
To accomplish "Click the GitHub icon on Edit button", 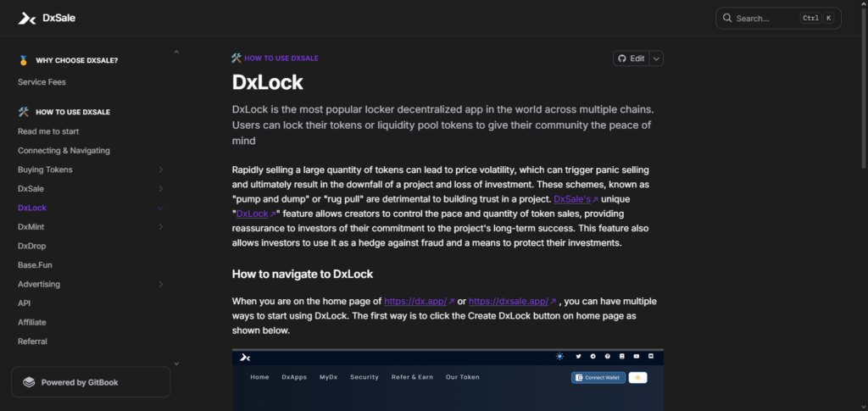I will click(x=622, y=58).
